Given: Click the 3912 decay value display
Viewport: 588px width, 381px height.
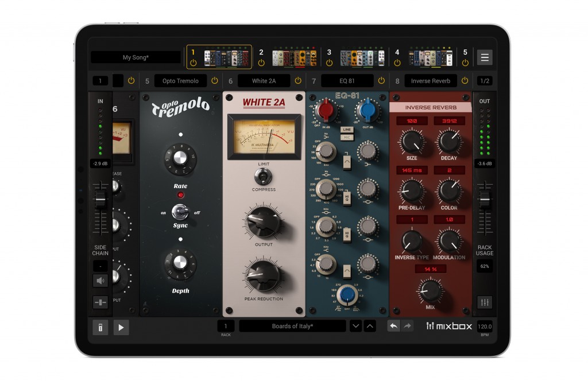Looking at the screenshot, I should (449, 120).
